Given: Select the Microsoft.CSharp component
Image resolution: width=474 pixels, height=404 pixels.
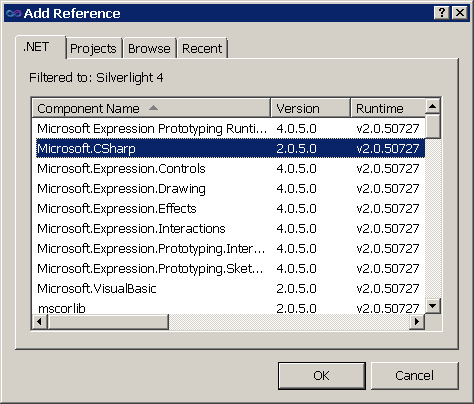Looking at the screenshot, I should (230, 149).
